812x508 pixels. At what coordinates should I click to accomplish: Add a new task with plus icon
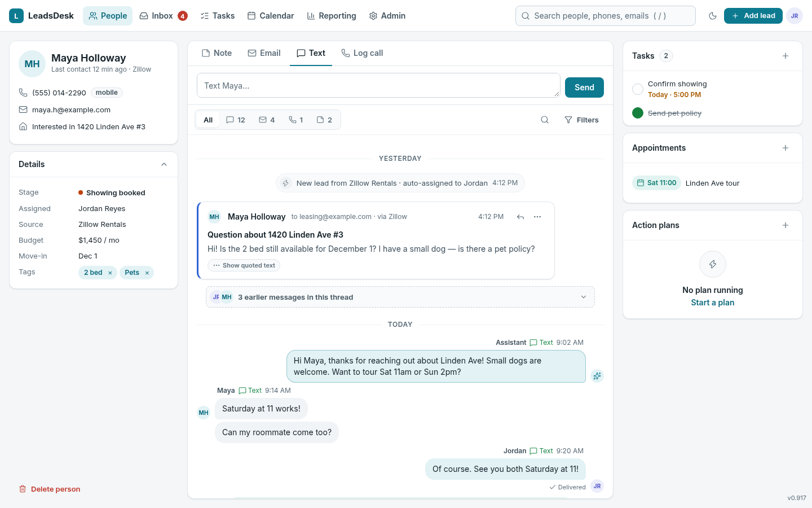785,56
